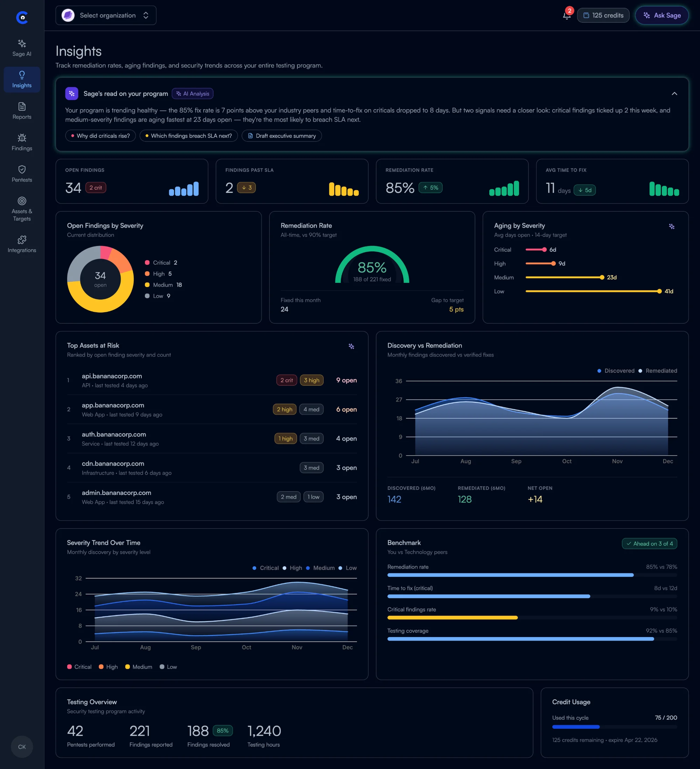This screenshot has height=769, width=700.
Task: Open Sage AI from the sidebar
Action: click(x=22, y=48)
